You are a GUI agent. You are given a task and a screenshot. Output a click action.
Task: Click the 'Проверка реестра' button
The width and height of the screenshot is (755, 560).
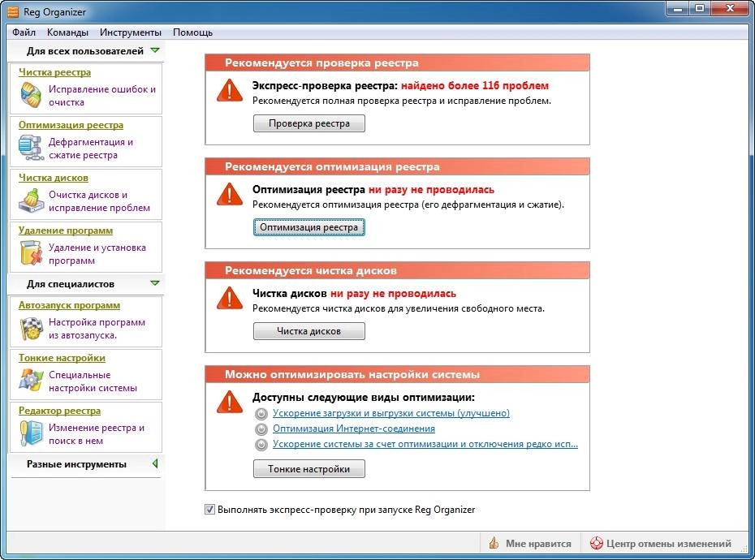point(309,123)
